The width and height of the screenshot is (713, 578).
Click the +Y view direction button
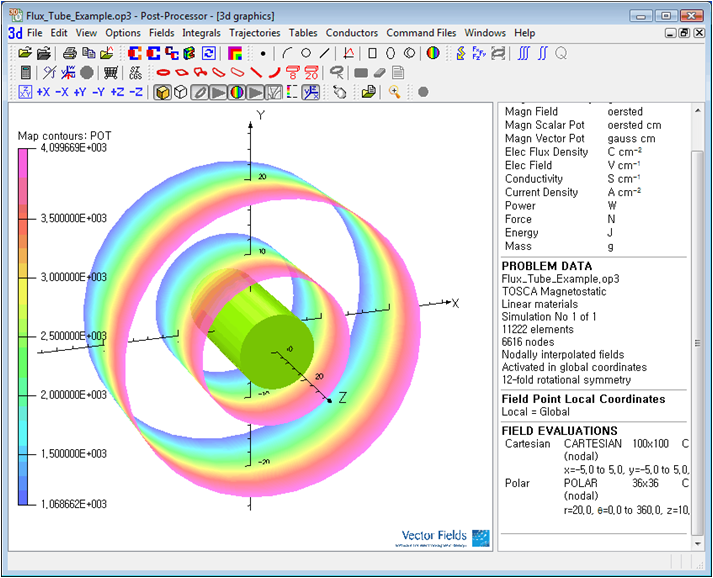point(80,92)
